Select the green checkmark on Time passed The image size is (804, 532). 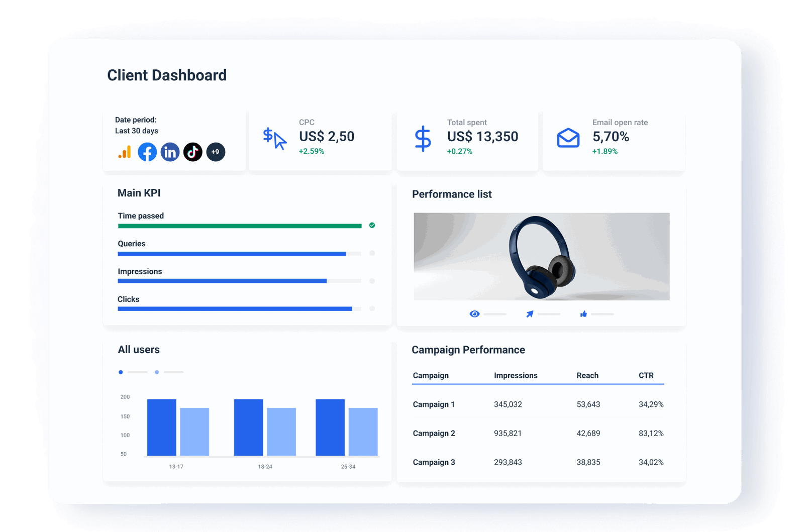pos(372,226)
